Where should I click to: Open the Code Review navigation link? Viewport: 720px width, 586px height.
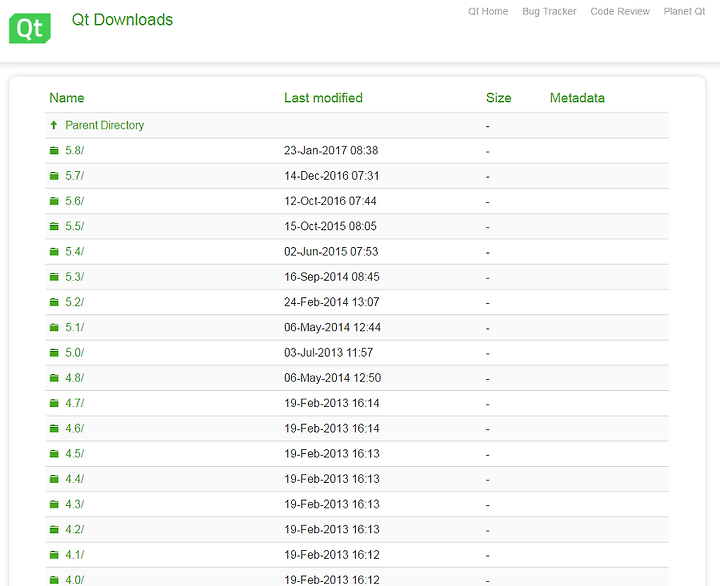coord(620,11)
